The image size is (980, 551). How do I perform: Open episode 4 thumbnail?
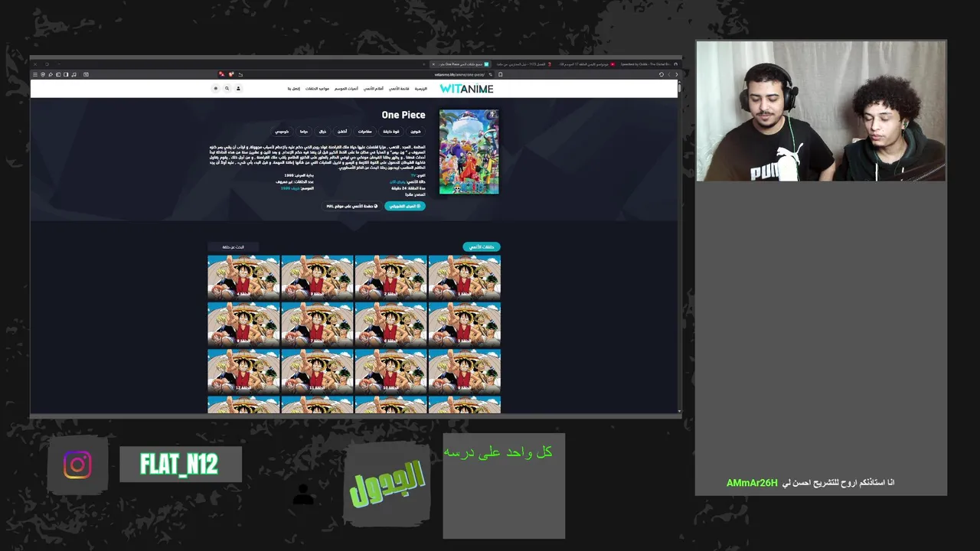pyautogui.click(x=243, y=277)
